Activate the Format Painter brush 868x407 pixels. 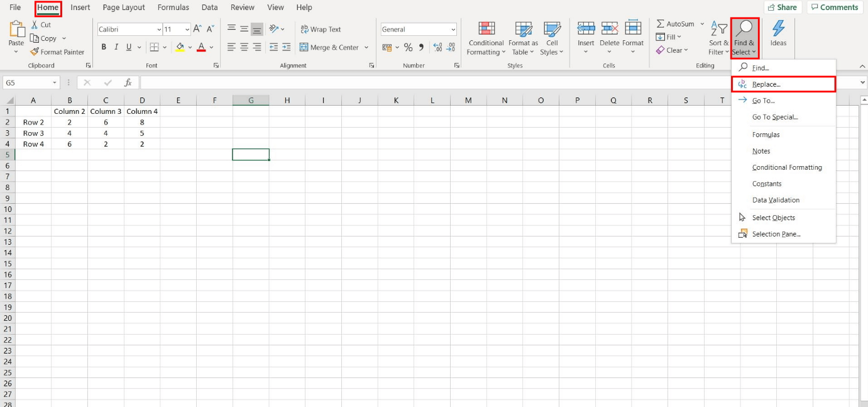pyautogui.click(x=35, y=52)
